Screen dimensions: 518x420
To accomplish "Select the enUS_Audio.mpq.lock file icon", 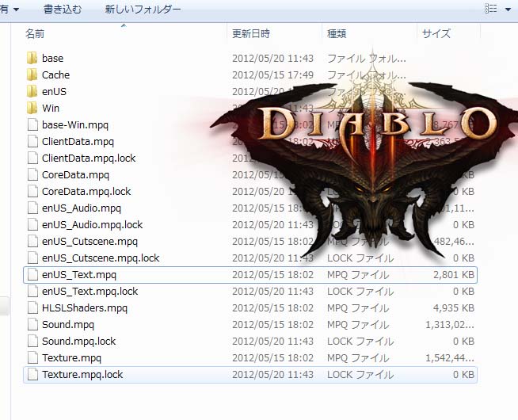I will (x=32, y=225).
